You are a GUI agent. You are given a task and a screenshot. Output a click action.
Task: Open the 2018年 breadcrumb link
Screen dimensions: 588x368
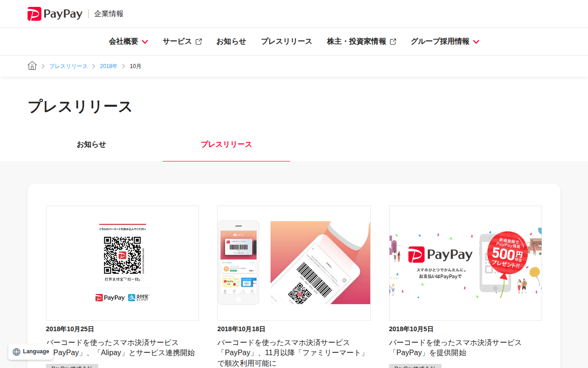coord(109,66)
